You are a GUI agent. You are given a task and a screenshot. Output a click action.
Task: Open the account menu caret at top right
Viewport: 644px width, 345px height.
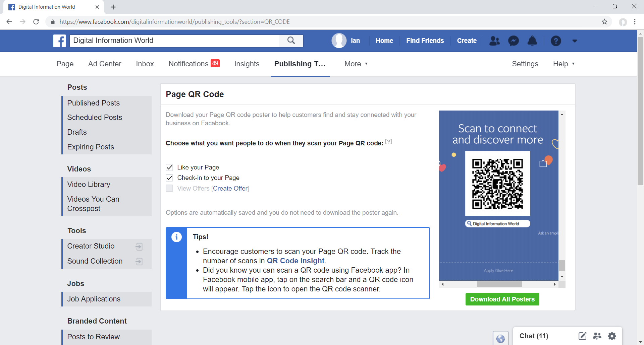(575, 41)
